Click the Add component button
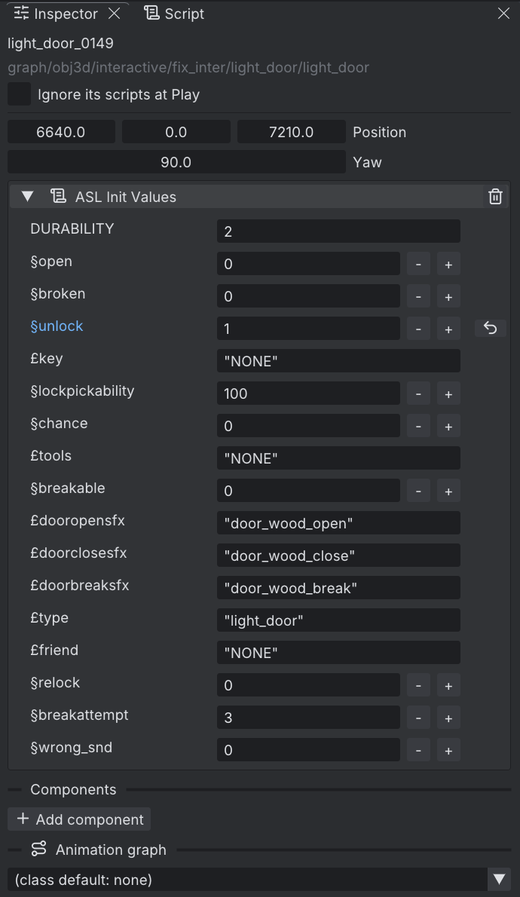 pyautogui.click(x=80, y=819)
